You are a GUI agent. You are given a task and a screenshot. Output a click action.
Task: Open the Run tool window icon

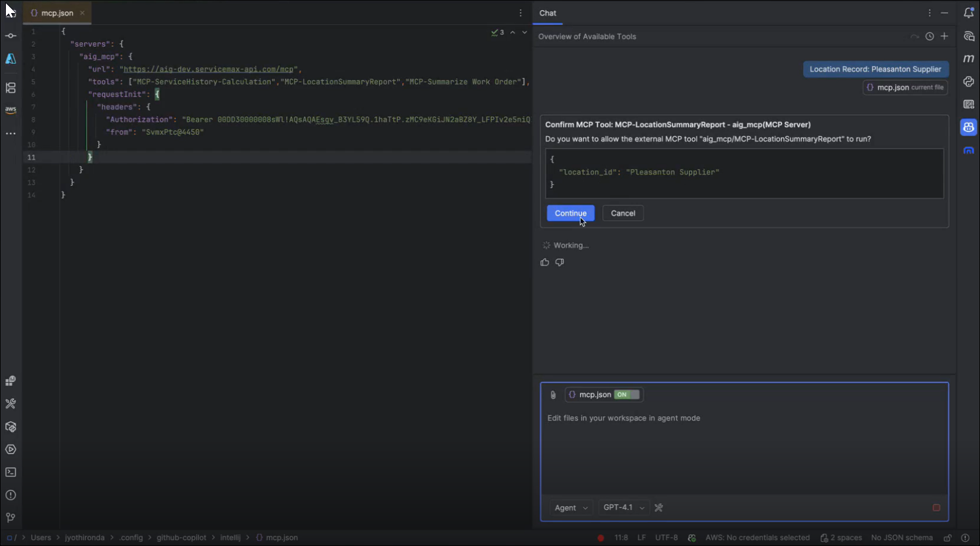(x=11, y=450)
